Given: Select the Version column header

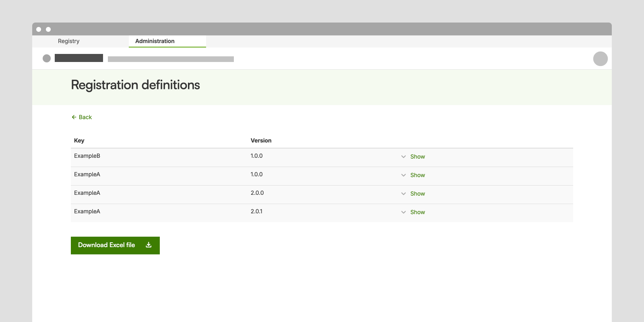Looking at the screenshot, I should click(261, 140).
